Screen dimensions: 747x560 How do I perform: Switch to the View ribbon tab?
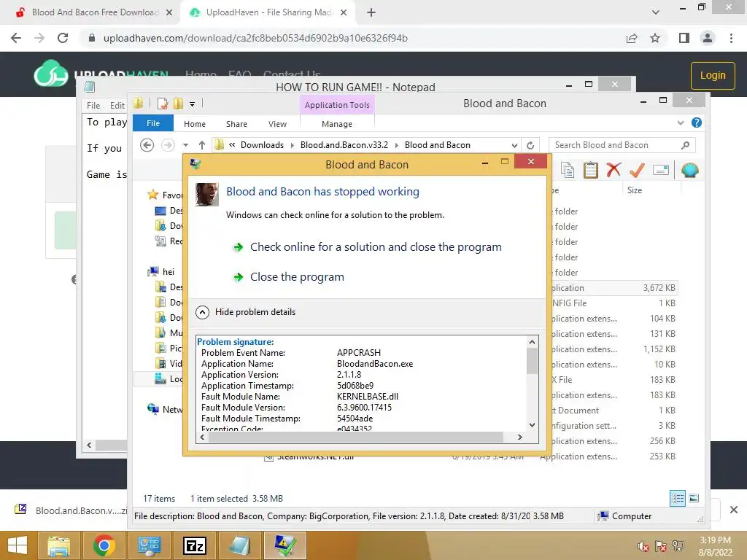(x=277, y=124)
